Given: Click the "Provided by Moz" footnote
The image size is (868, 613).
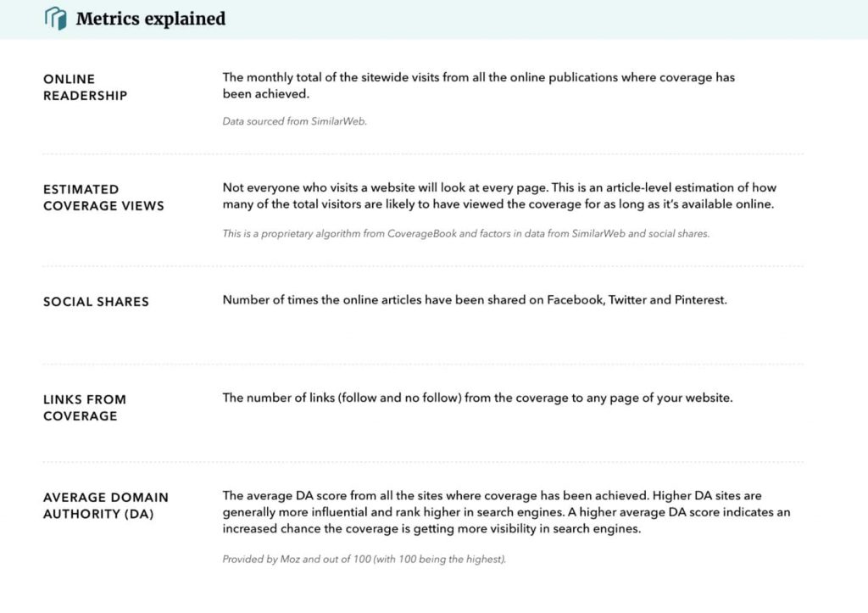Looking at the screenshot, I should pos(364,560).
